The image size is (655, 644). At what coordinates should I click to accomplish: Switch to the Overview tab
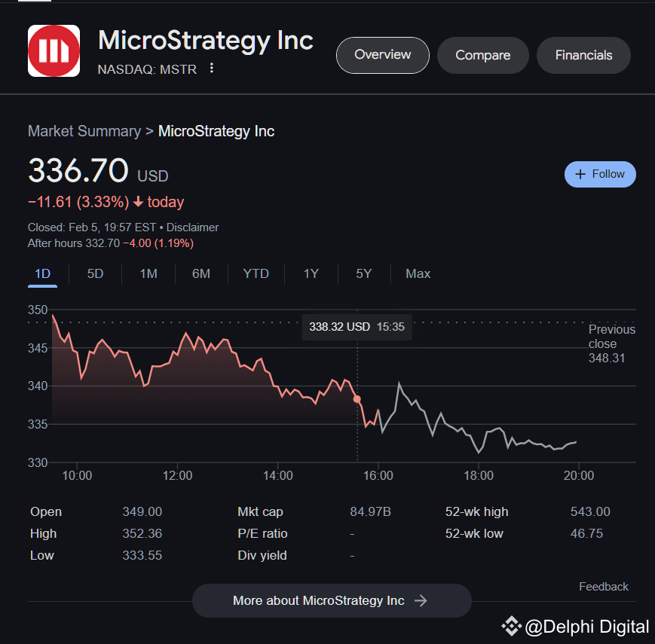[x=382, y=55]
